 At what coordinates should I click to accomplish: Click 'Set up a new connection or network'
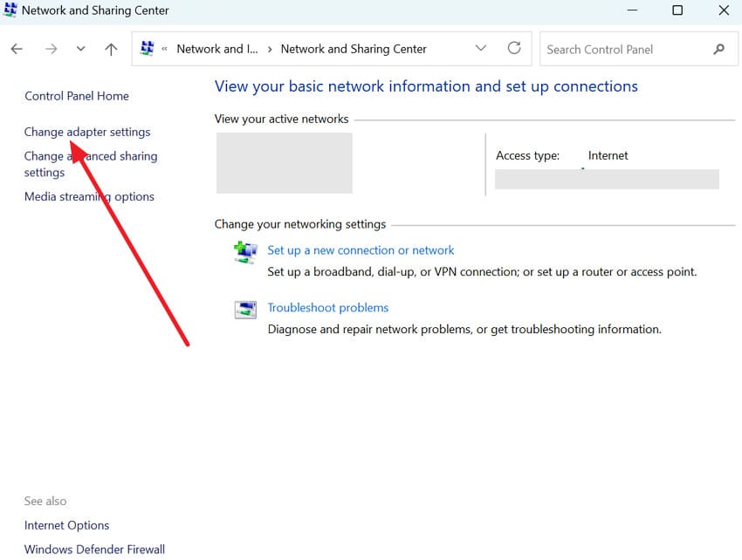(361, 250)
